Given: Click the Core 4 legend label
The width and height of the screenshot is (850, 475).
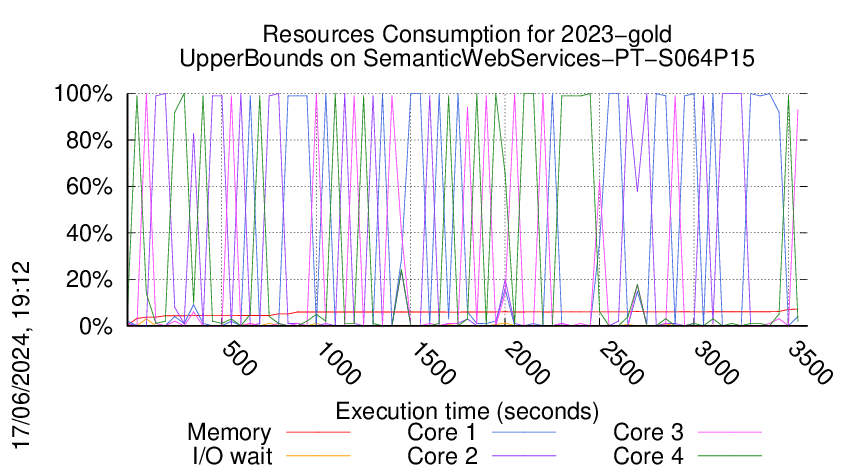Looking at the screenshot, I should (x=648, y=456).
